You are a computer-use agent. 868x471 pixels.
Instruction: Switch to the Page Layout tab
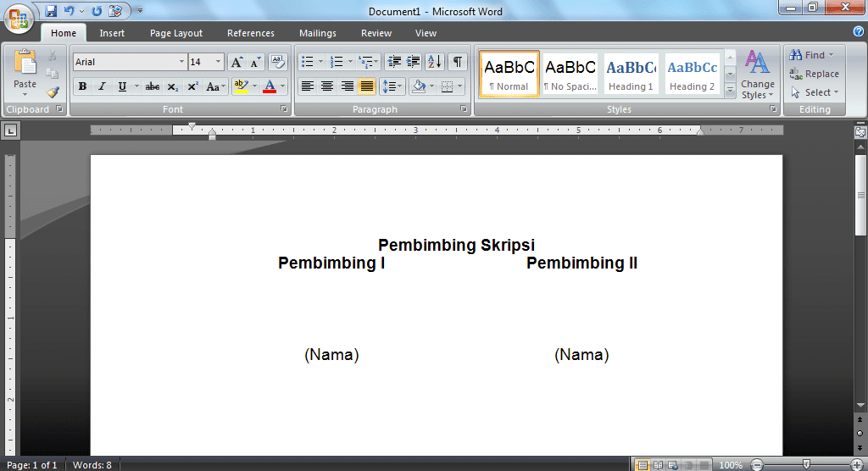(x=176, y=33)
